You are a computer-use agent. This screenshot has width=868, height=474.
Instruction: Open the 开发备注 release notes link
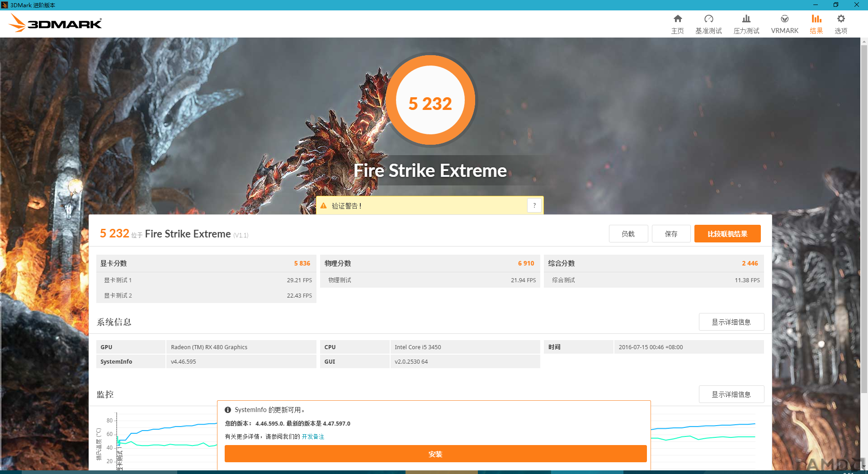click(313, 436)
